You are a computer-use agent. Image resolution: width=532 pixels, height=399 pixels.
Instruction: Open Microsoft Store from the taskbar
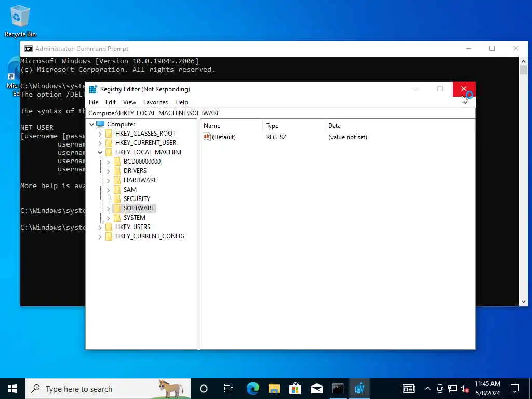296,389
